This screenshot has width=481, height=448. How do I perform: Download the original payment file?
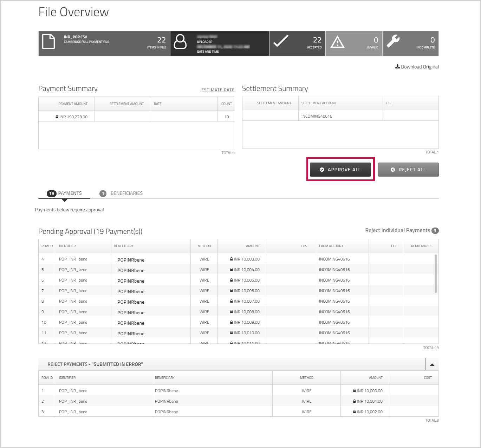point(417,67)
